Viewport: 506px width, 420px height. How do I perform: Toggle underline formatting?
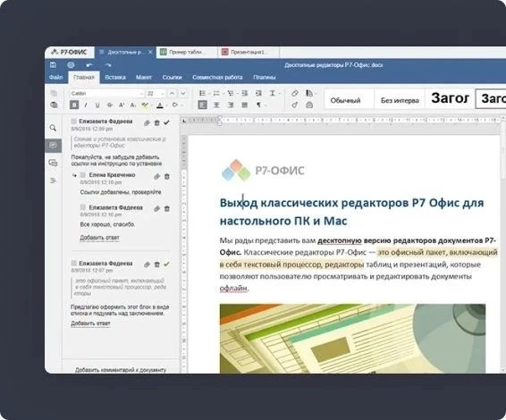point(97,105)
